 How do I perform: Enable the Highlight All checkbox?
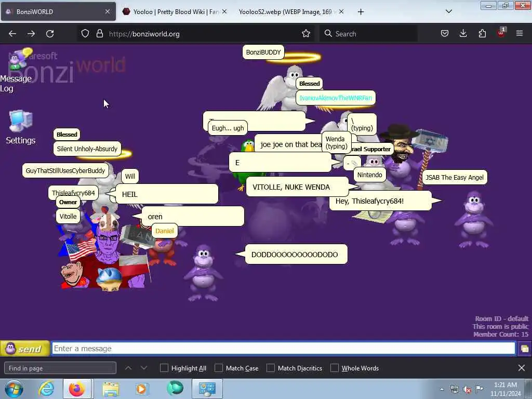click(164, 368)
